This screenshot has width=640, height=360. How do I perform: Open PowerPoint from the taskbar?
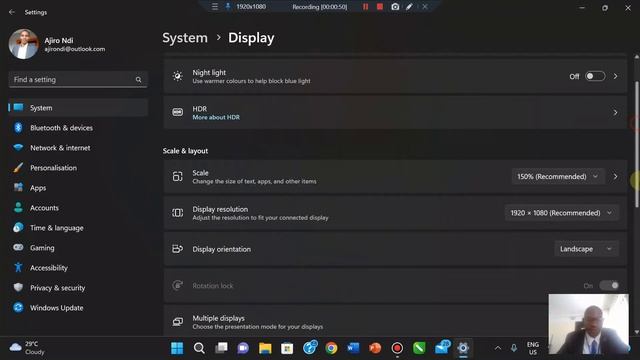(375, 348)
